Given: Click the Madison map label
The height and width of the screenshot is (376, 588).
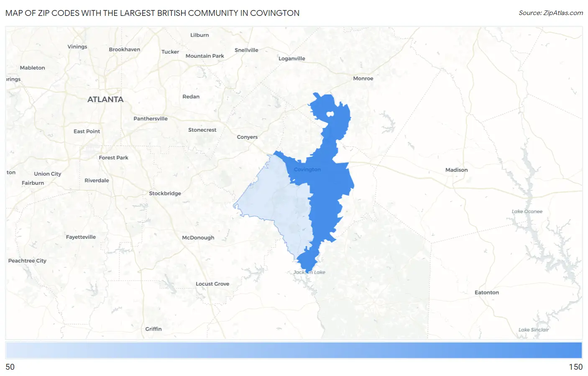Looking at the screenshot, I should [456, 170].
